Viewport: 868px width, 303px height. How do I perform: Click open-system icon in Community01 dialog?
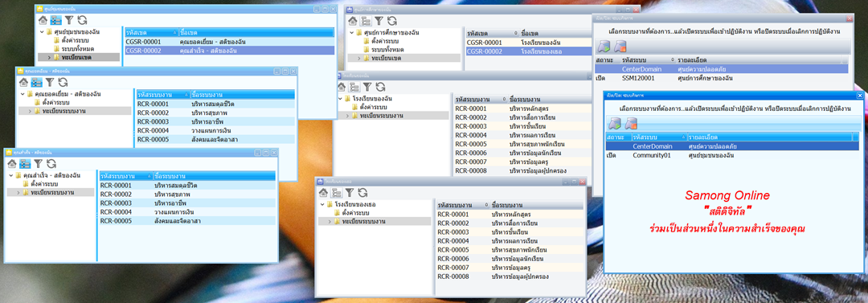coord(614,123)
